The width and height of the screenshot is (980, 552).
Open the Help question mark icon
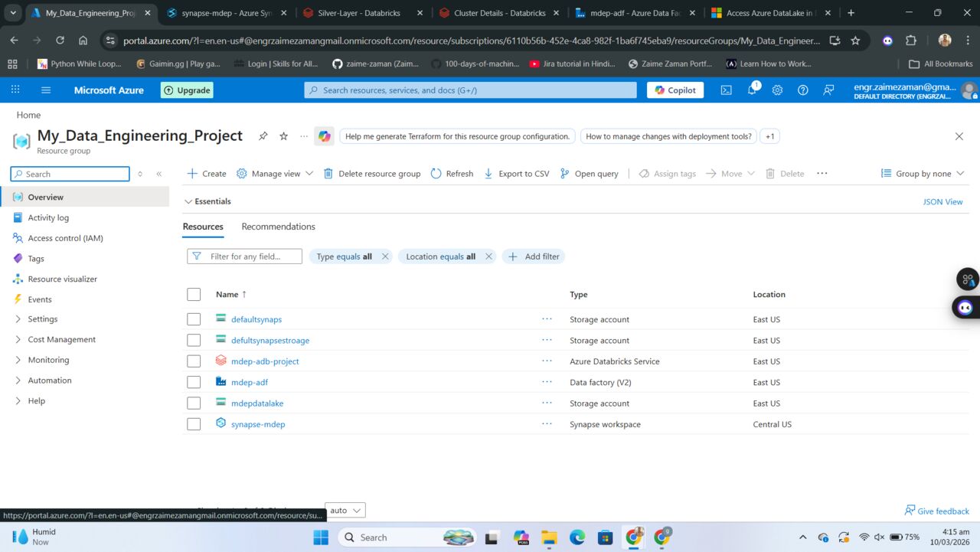(x=803, y=90)
